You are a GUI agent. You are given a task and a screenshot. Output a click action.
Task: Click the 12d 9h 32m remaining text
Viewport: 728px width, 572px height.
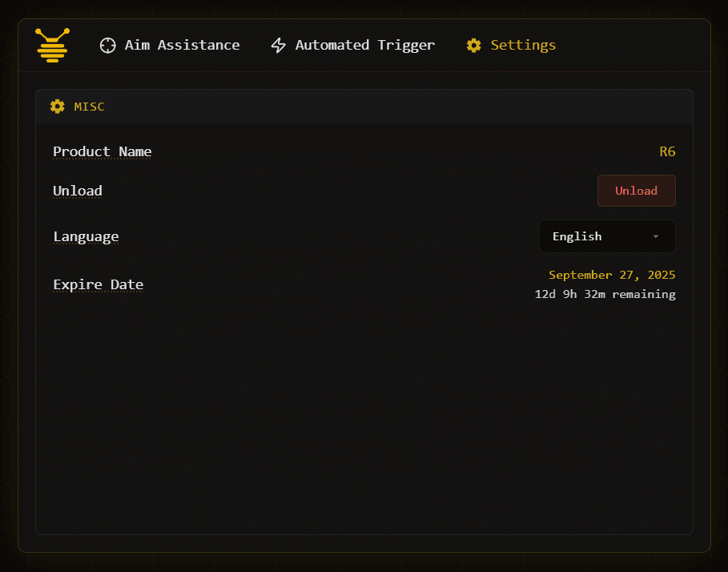[605, 294]
